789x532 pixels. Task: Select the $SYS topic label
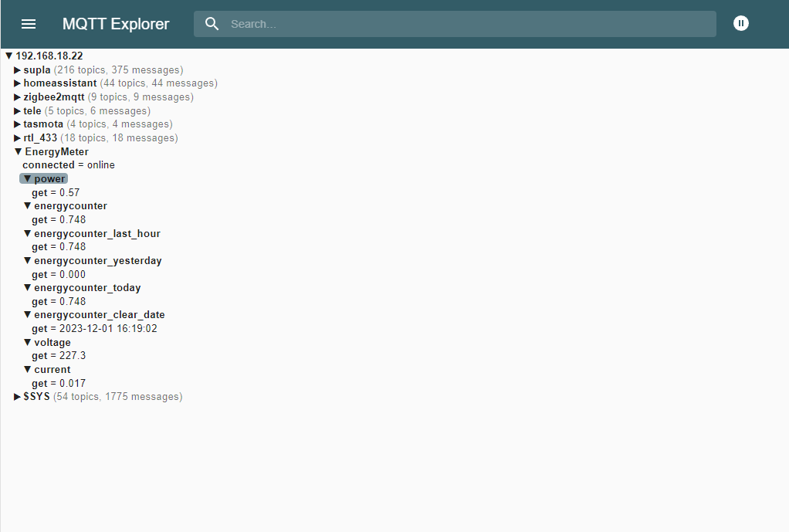tap(37, 397)
